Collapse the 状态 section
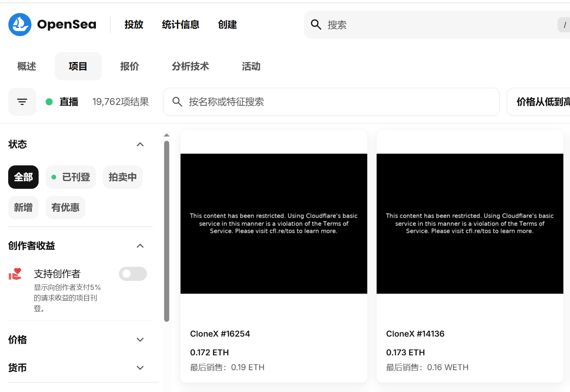570x392 pixels. [140, 144]
